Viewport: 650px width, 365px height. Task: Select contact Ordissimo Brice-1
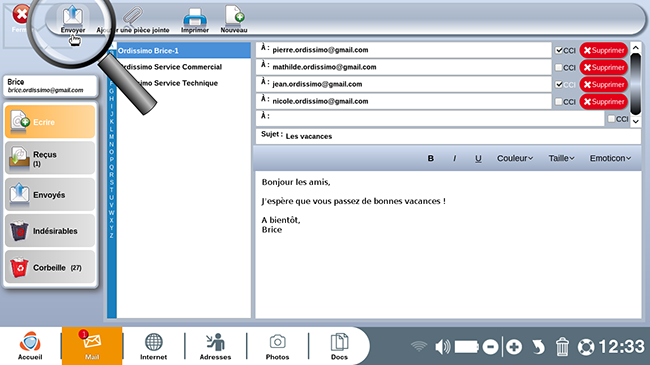pos(184,51)
